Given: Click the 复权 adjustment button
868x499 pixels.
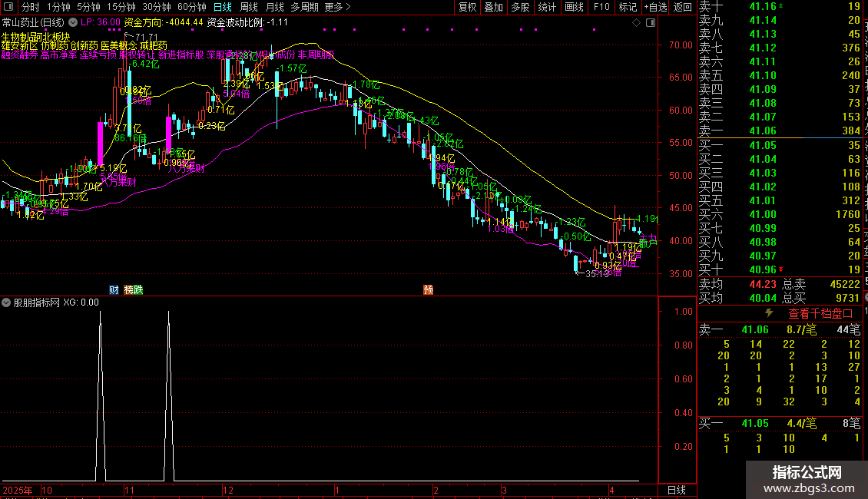Looking at the screenshot, I should (x=467, y=7).
